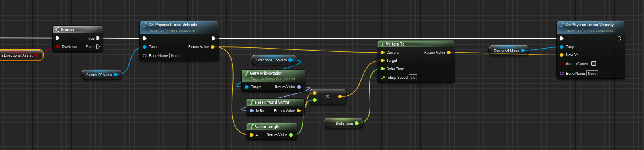
Task: Click the red Condition pin on Branch
Action: (58, 46)
